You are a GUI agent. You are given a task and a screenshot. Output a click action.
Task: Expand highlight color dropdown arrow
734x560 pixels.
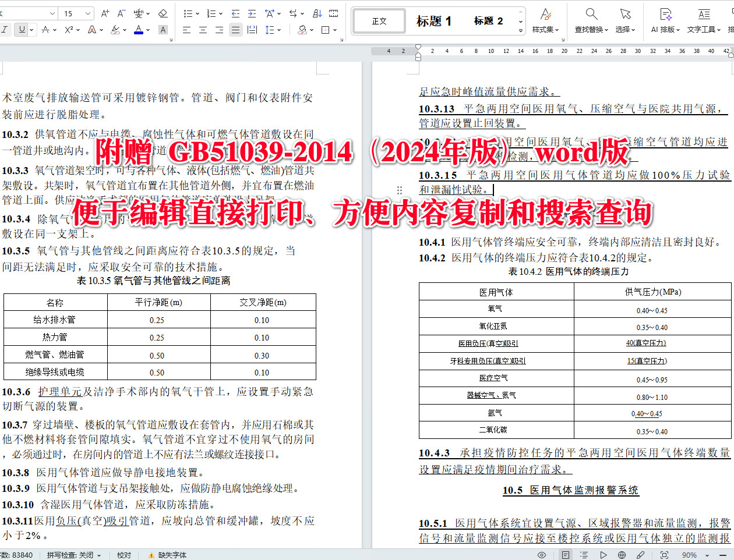tap(125, 30)
